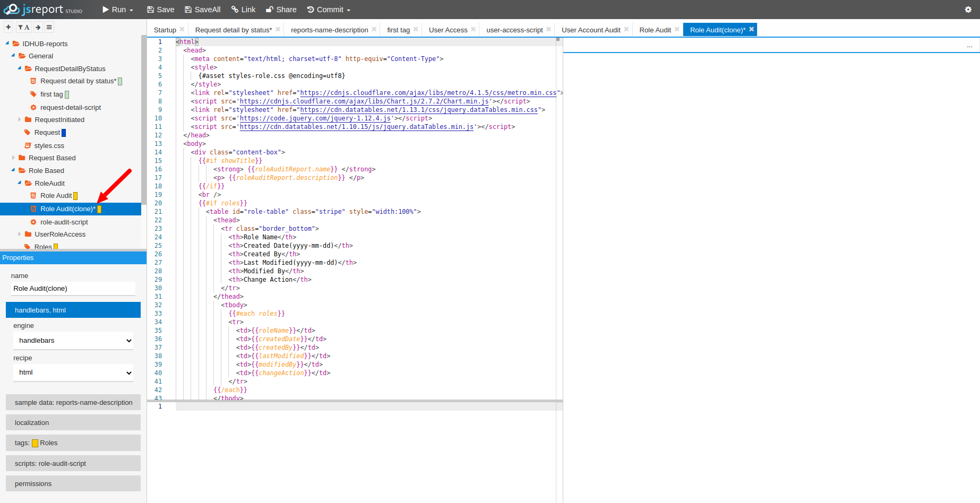980x503 pixels.
Task: Open the settings gear in top right
Action: [968, 10]
